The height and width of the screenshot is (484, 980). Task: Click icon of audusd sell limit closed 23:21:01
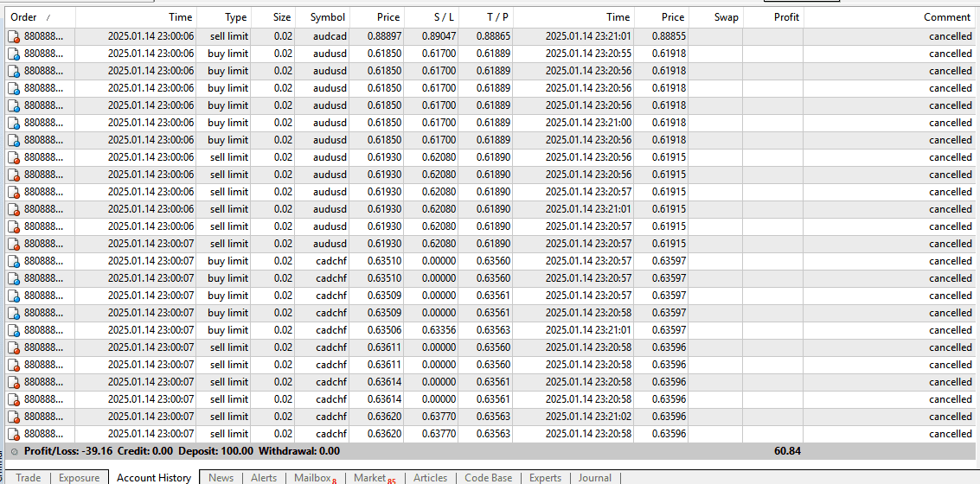tap(13, 209)
